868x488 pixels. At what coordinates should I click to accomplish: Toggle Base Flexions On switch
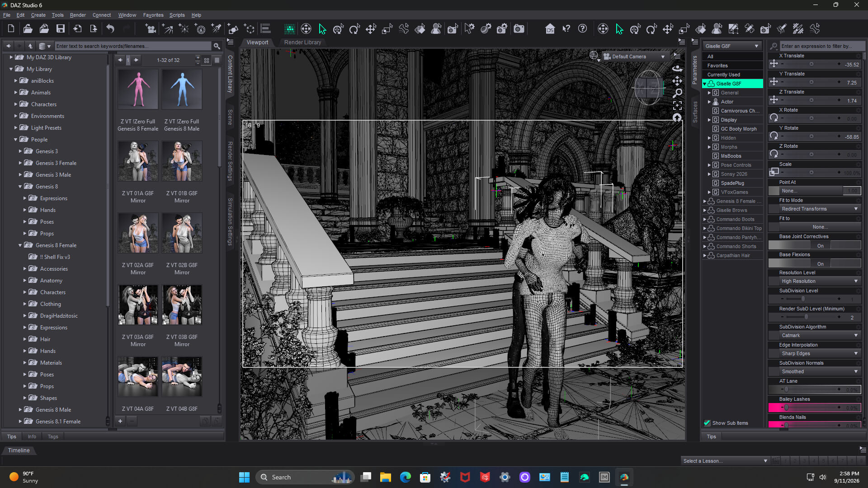tap(815, 263)
